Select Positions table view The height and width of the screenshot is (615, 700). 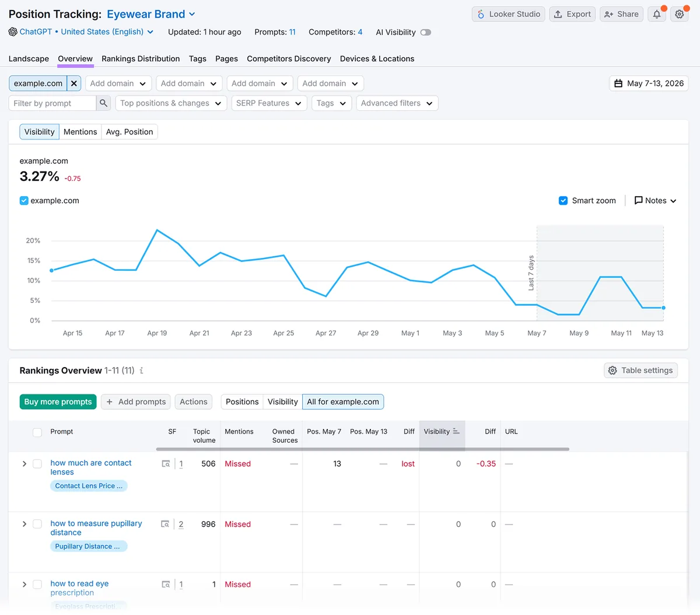(242, 401)
